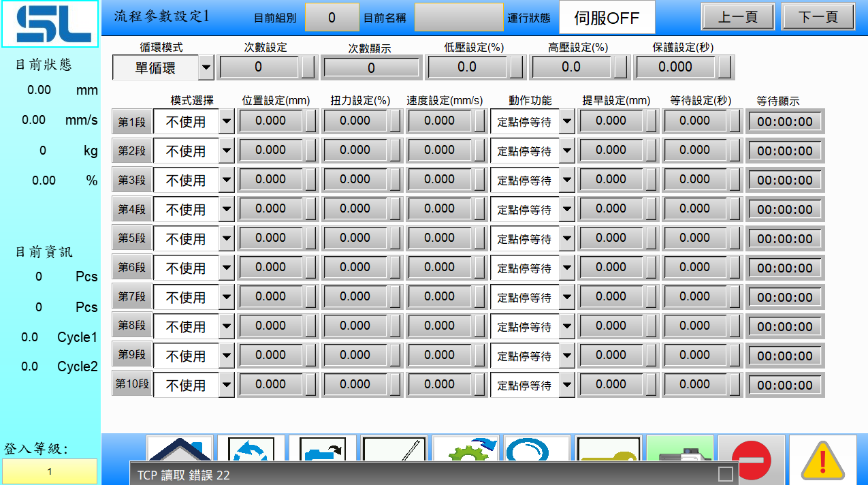Click the blue magnifier ring icon

click(537, 448)
